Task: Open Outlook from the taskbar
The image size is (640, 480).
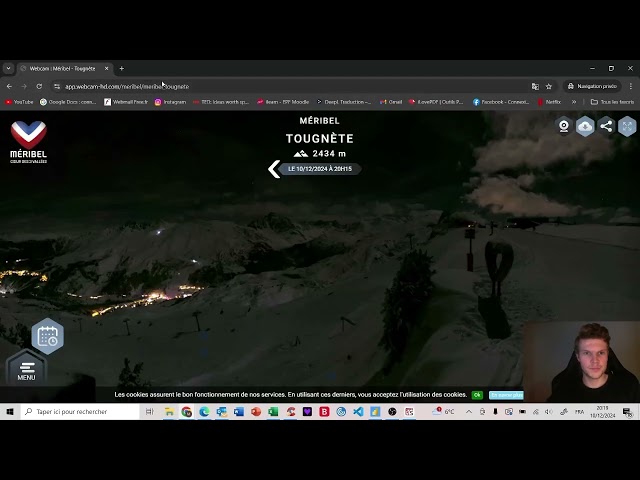Action: (222, 411)
